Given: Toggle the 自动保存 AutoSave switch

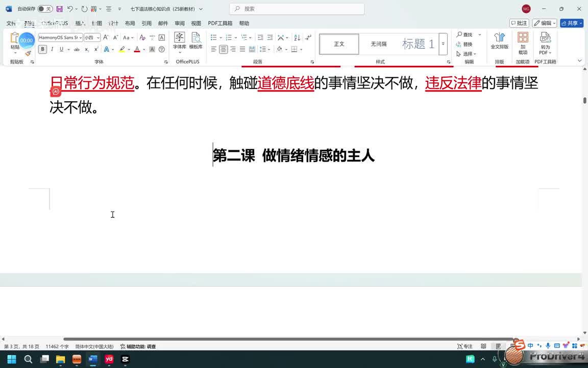Looking at the screenshot, I should pyautogui.click(x=45, y=9).
